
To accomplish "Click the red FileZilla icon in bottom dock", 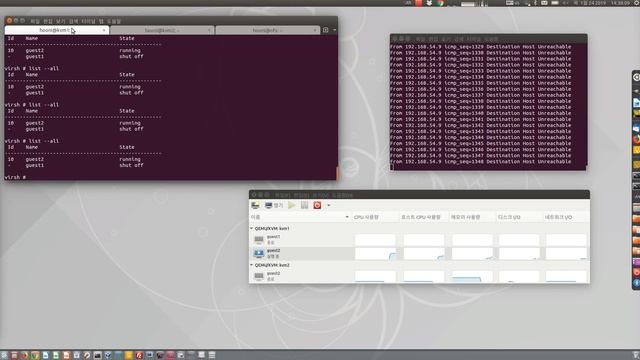I will tap(139, 355).
